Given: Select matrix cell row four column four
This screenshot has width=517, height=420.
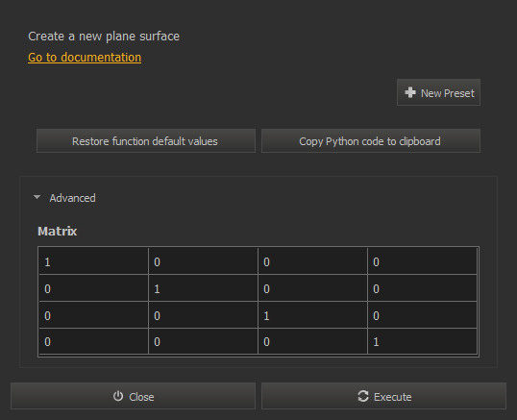Looking at the screenshot, I should 422,341.
